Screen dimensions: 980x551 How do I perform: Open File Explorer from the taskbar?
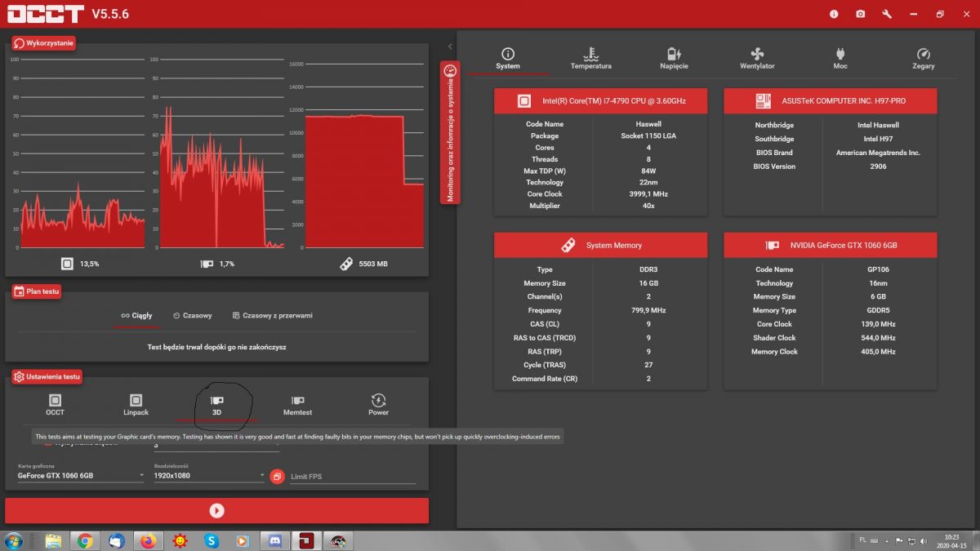(x=53, y=540)
